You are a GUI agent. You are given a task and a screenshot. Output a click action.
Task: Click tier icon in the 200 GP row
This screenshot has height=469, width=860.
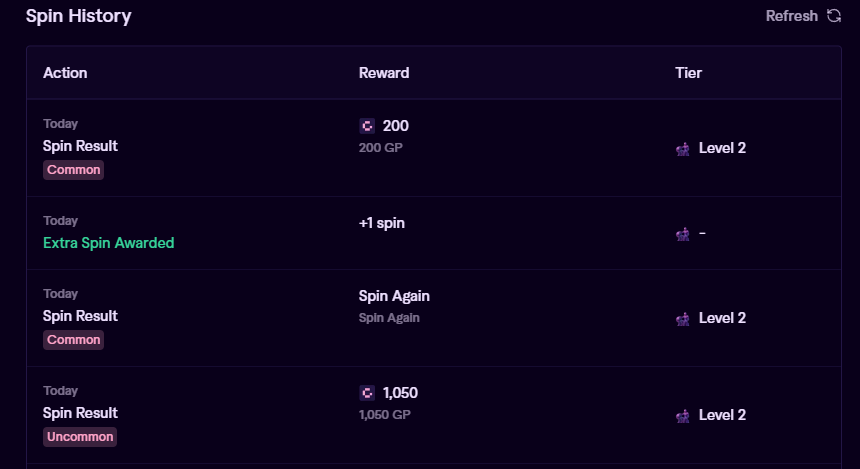point(683,149)
